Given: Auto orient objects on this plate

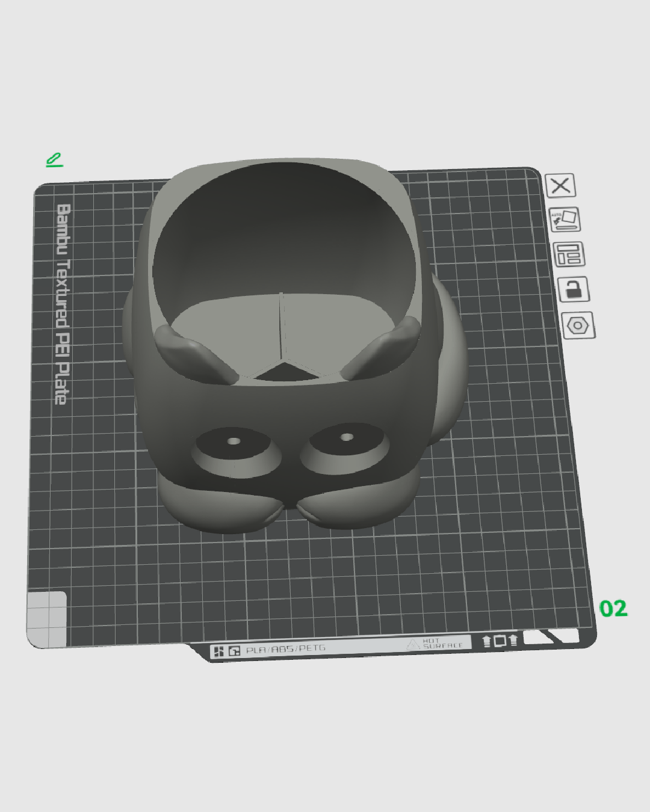Looking at the screenshot, I should click(x=565, y=220).
